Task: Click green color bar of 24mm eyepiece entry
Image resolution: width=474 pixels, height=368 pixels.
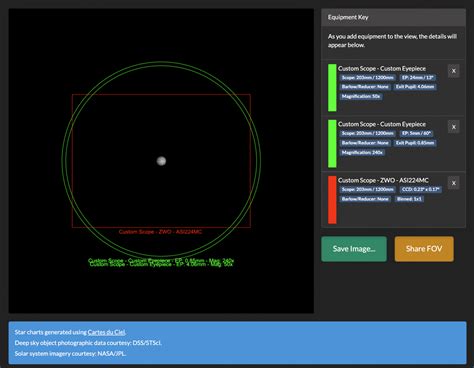Action: click(332, 88)
